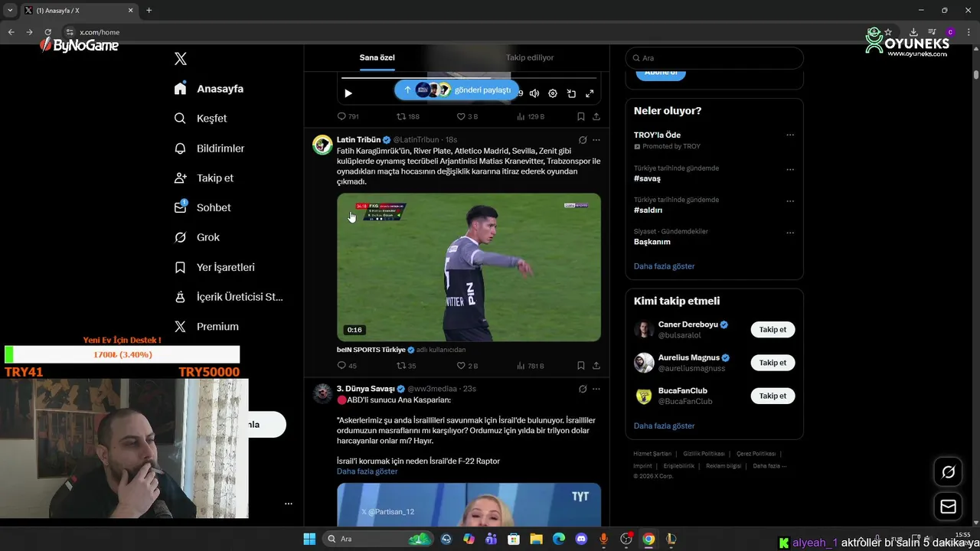980x551 pixels.
Task: Open the #savaş trending topic
Action: 647,178
